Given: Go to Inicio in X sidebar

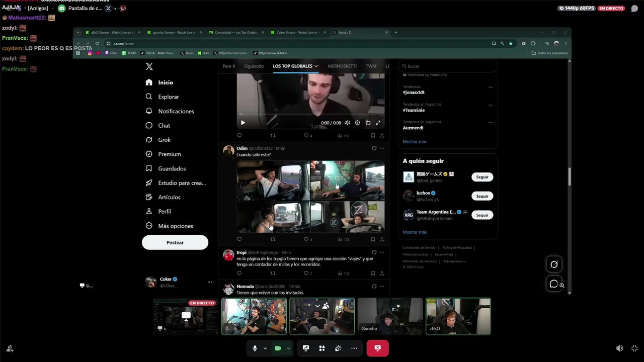Looking at the screenshot, I should (159, 82).
